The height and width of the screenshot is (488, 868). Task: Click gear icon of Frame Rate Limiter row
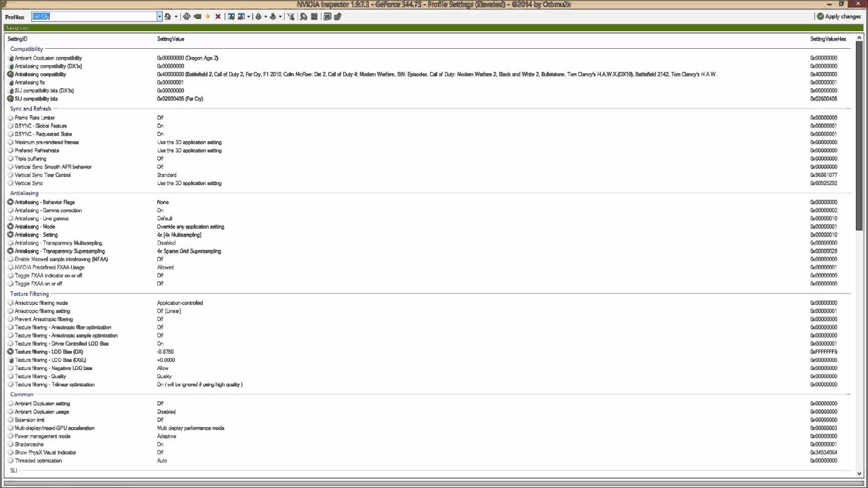coord(10,118)
